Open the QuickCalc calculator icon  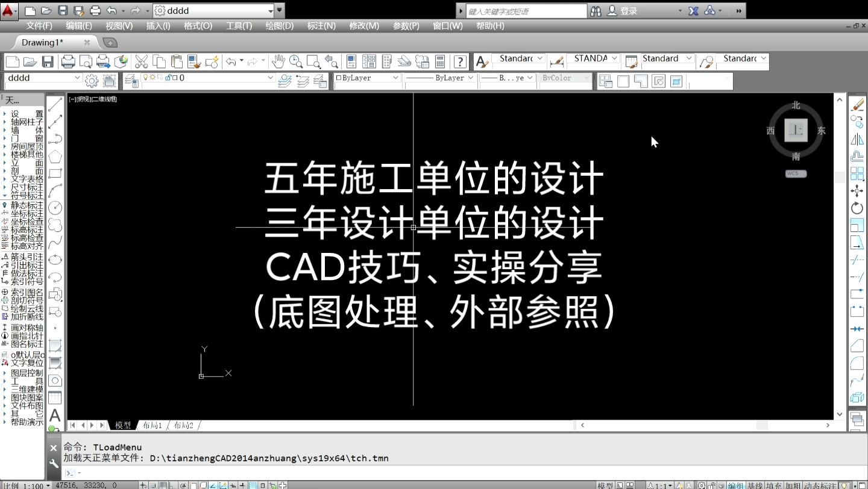pos(440,61)
